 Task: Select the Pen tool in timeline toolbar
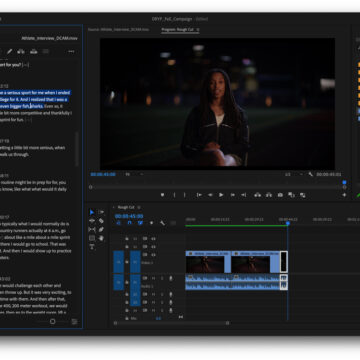pyautogui.click(x=101, y=229)
